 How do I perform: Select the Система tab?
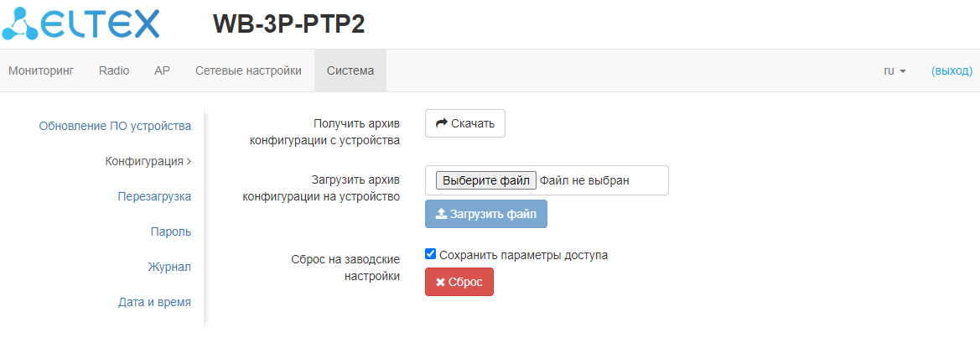[350, 71]
